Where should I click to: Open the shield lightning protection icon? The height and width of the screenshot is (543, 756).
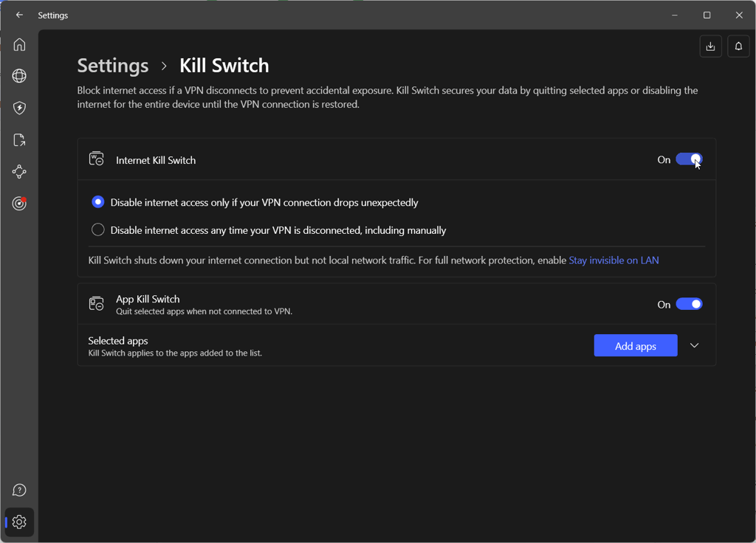[x=19, y=108]
